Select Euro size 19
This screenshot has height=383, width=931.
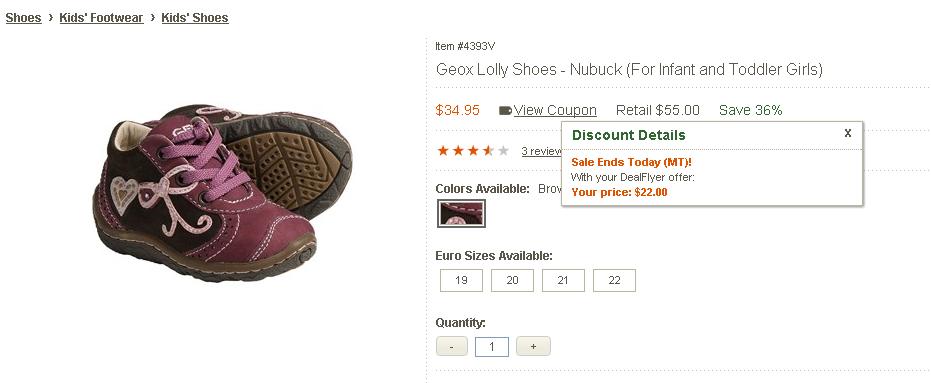(461, 280)
